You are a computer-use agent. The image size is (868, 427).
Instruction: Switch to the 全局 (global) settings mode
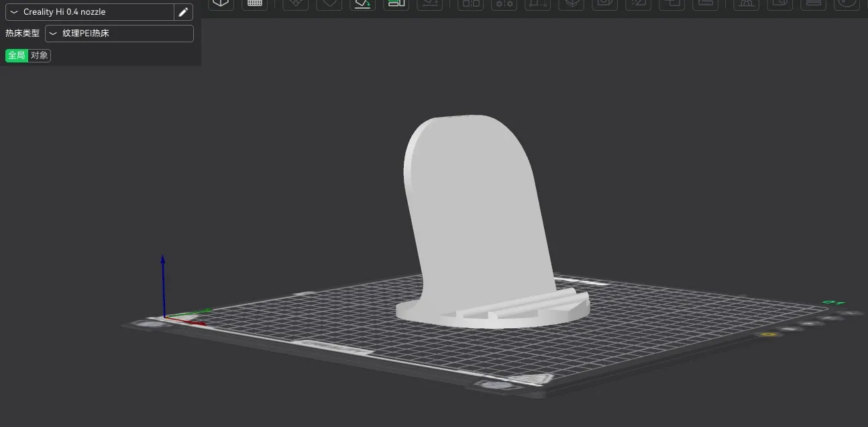(x=17, y=56)
